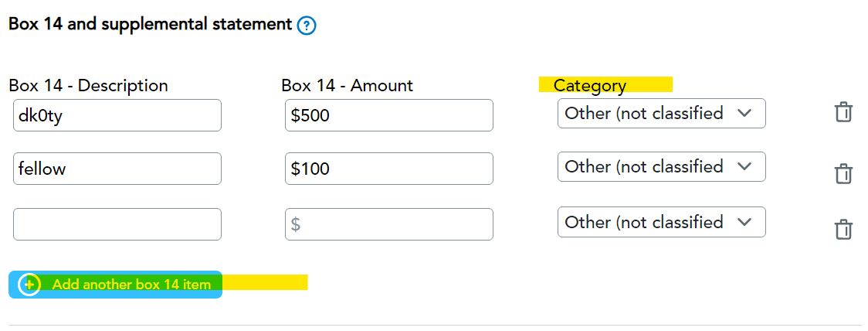This screenshot has height=331, width=868.
Task: Delete the dk0ty box 14 row
Action: [x=843, y=113]
